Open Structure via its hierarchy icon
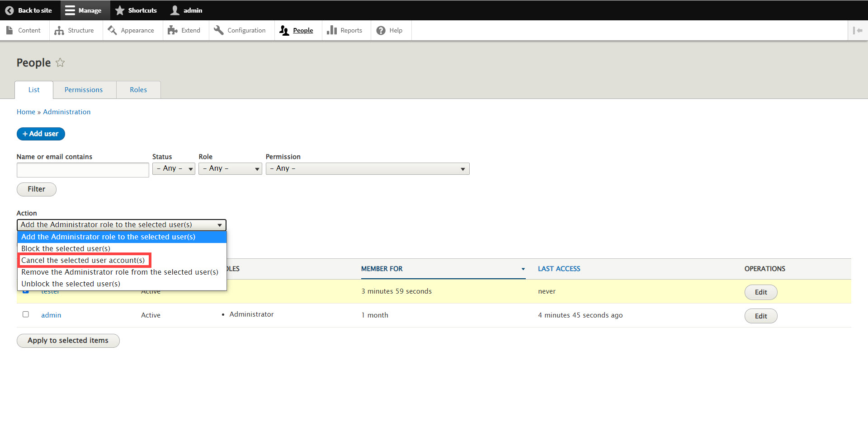The image size is (868, 430). [x=59, y=31]
